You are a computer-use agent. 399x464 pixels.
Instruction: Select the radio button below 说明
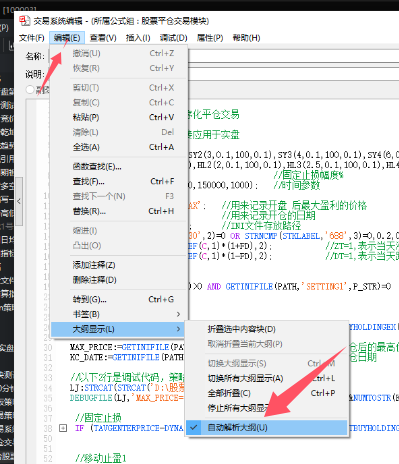click(30, 89)
